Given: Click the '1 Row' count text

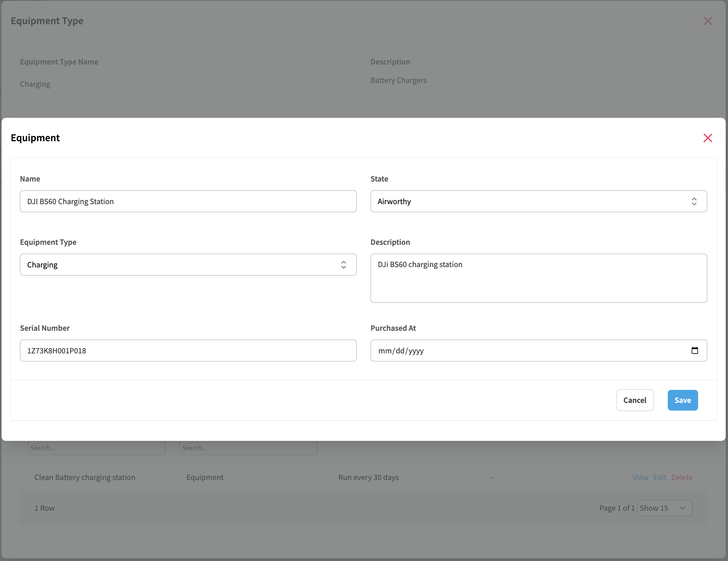Looking at the screenshot, I should [44, 508].
